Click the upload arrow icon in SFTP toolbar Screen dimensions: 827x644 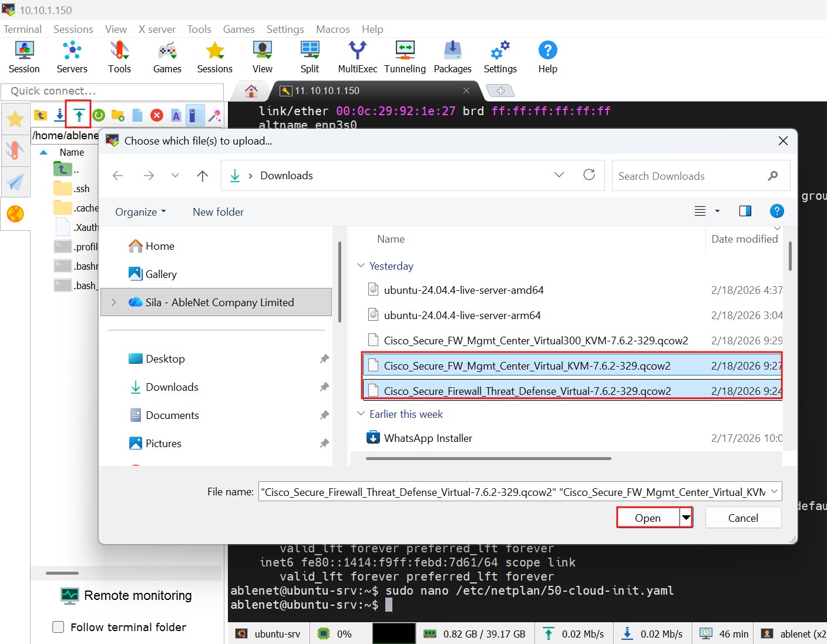[x=79, y=115]
